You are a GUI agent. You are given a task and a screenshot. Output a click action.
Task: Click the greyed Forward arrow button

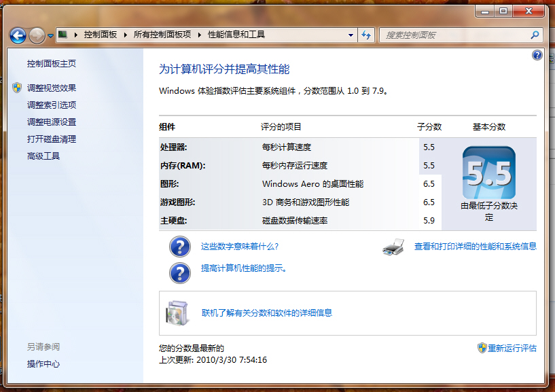(x=37, y=35)
